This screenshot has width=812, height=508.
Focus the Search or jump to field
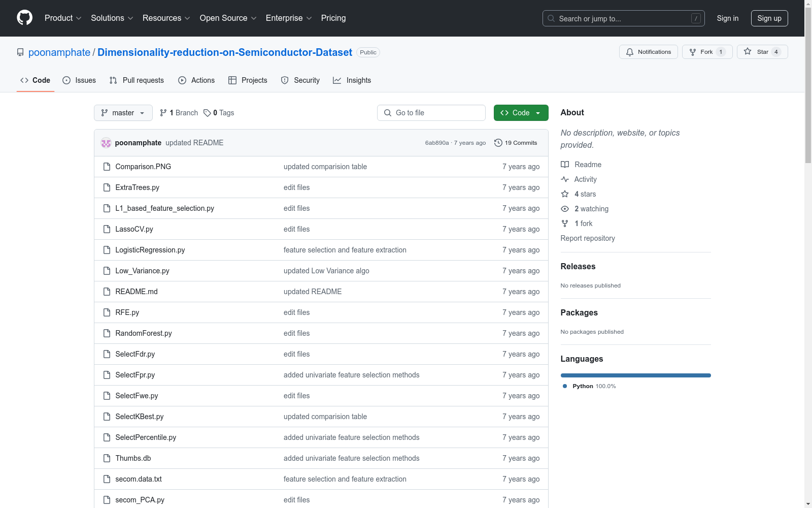623,18
